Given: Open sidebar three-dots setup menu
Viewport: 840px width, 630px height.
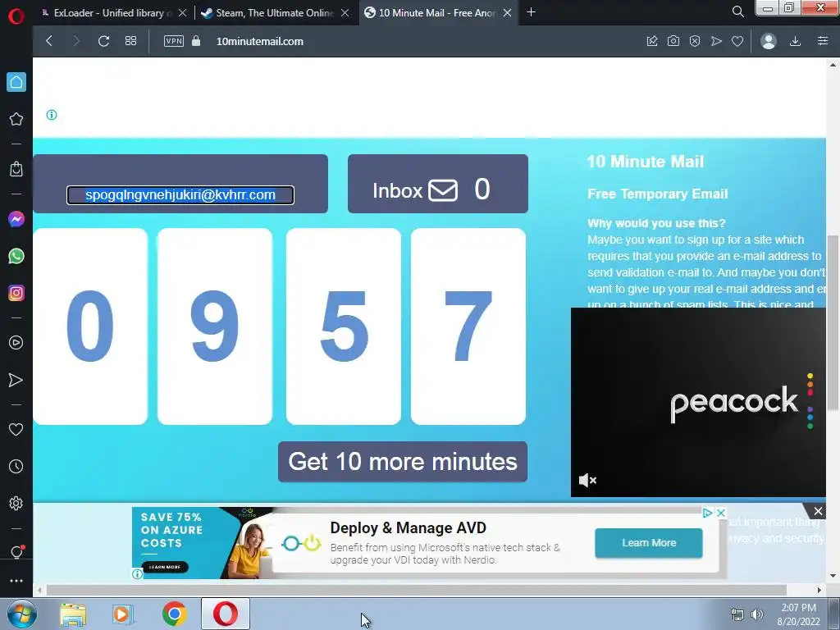Looking at the screenshot, I should coord(16,581).
